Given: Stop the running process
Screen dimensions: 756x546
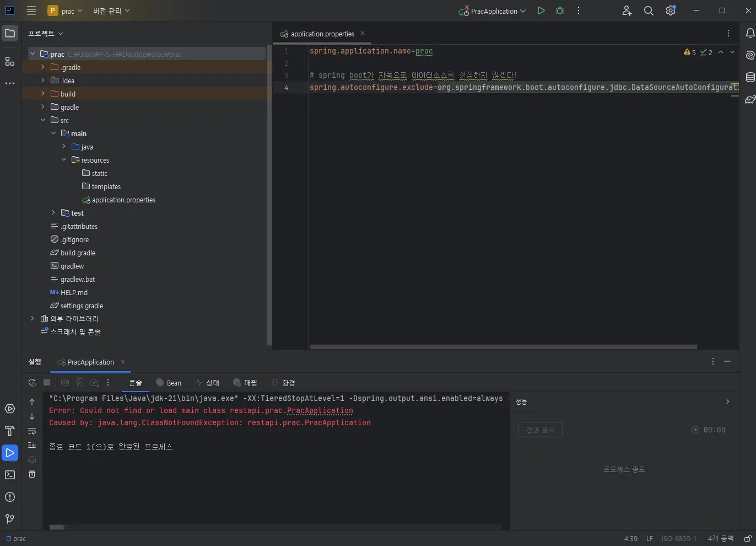Looking at the screenshot, I should [47, 382].
